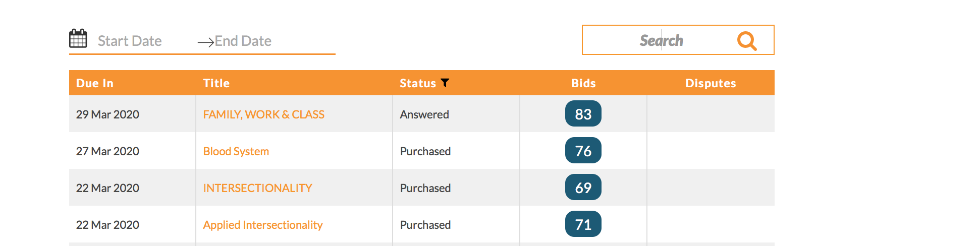The image size is (980, 246).
Task: Sort by the Disputes column header
Action: 711,83
